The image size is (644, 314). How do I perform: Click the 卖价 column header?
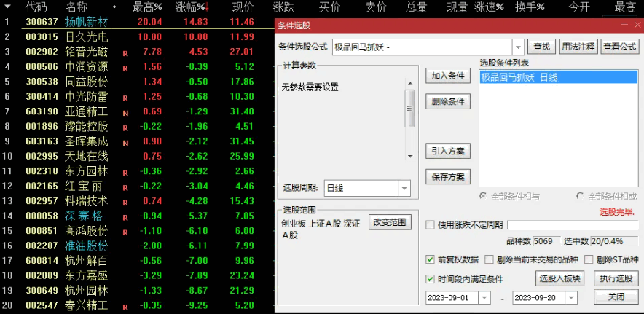pyautogui.click(x=376, y=7)
